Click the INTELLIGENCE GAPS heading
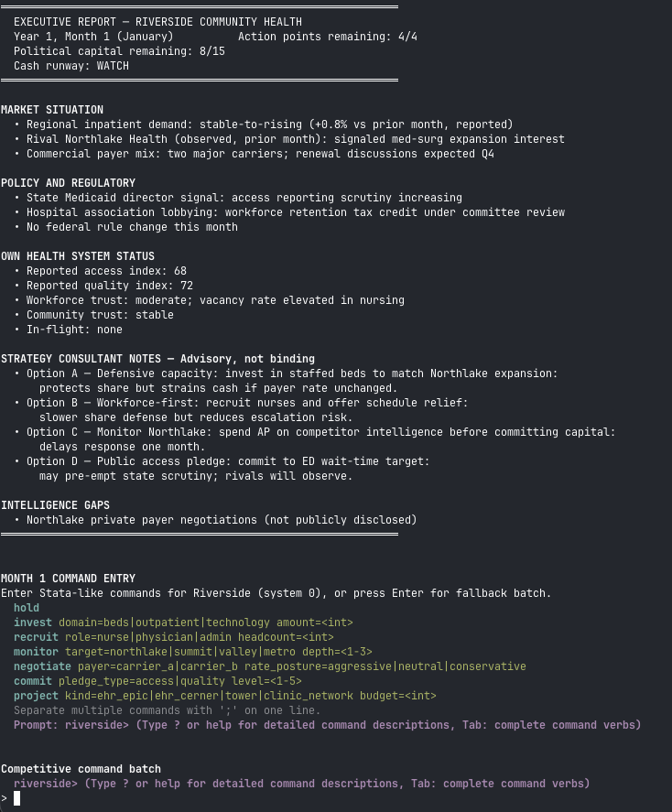Screen dimensions: 672x812 point(56,505)
